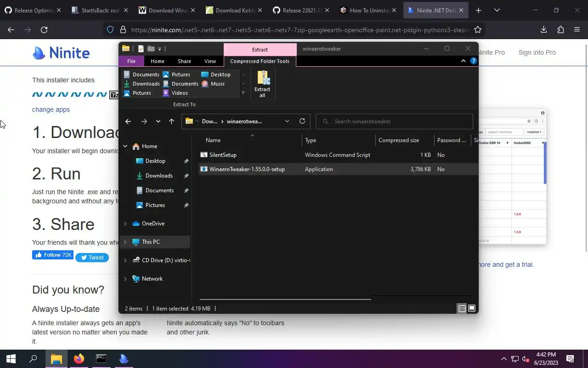
Task: Close the Ninite browser tab
Action: 461,10
